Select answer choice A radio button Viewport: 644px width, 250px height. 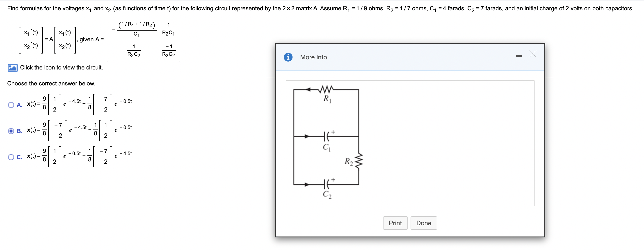pos(11,105)
